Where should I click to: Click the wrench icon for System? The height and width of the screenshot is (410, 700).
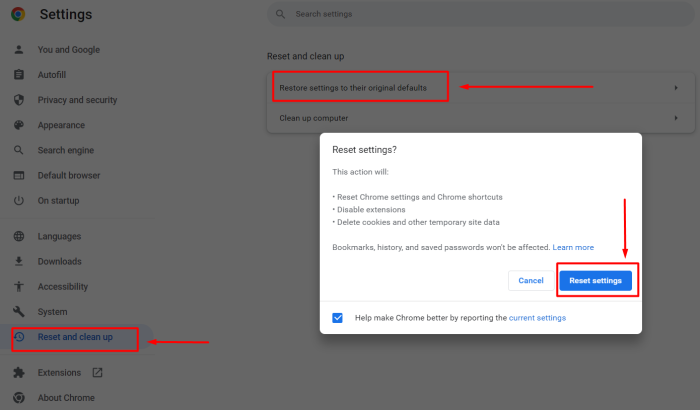click(19, 311)
